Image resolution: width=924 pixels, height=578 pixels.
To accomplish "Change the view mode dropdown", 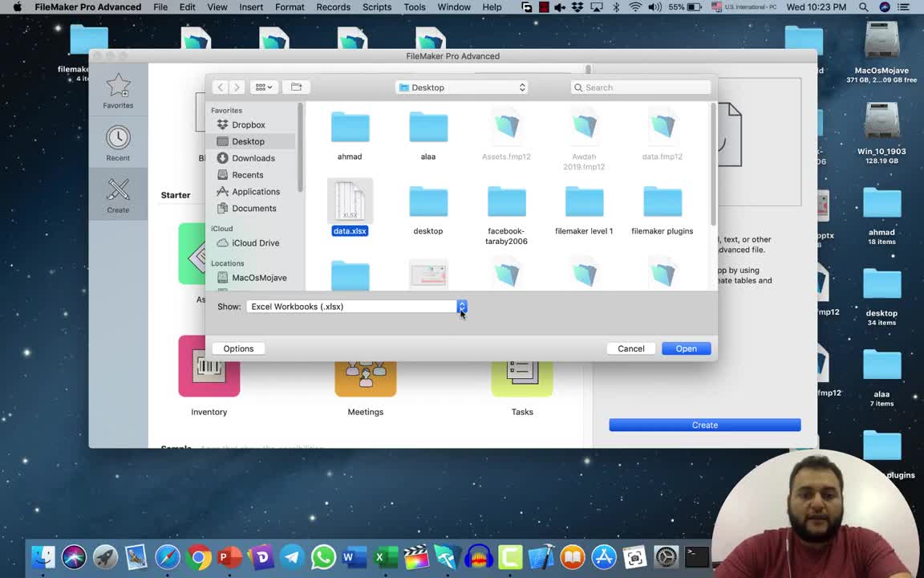I will pos(263,88).
